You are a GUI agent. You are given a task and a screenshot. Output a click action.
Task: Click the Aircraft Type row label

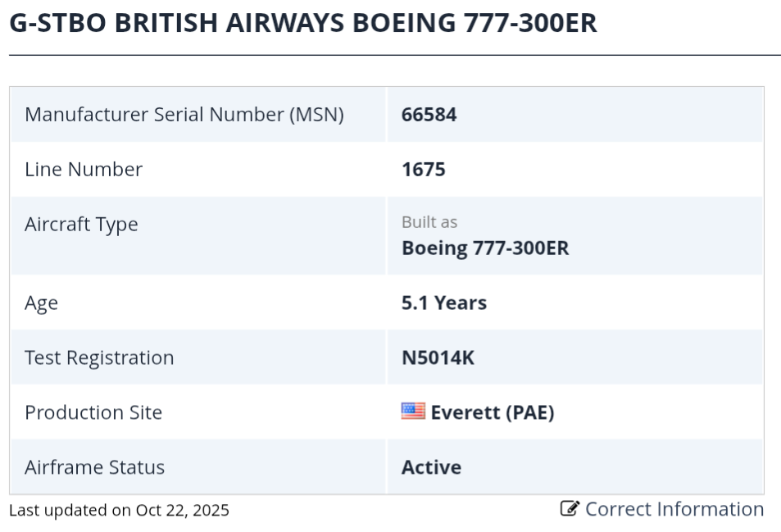pyautogui.click(x=81, y=225)
